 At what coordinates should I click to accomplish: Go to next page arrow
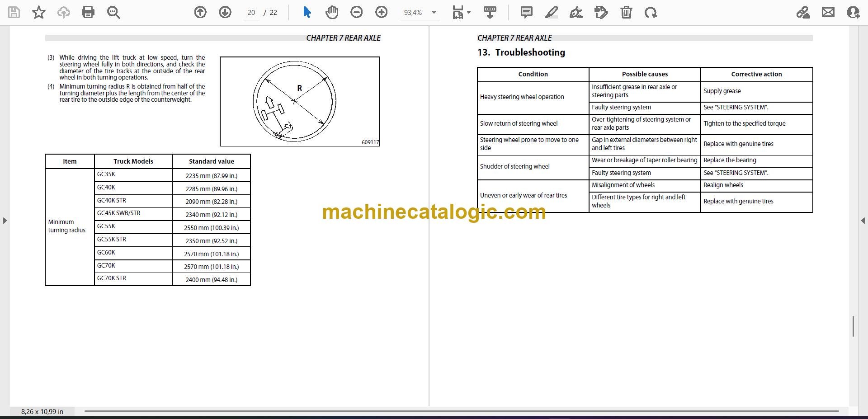click(x=225, y=12)
